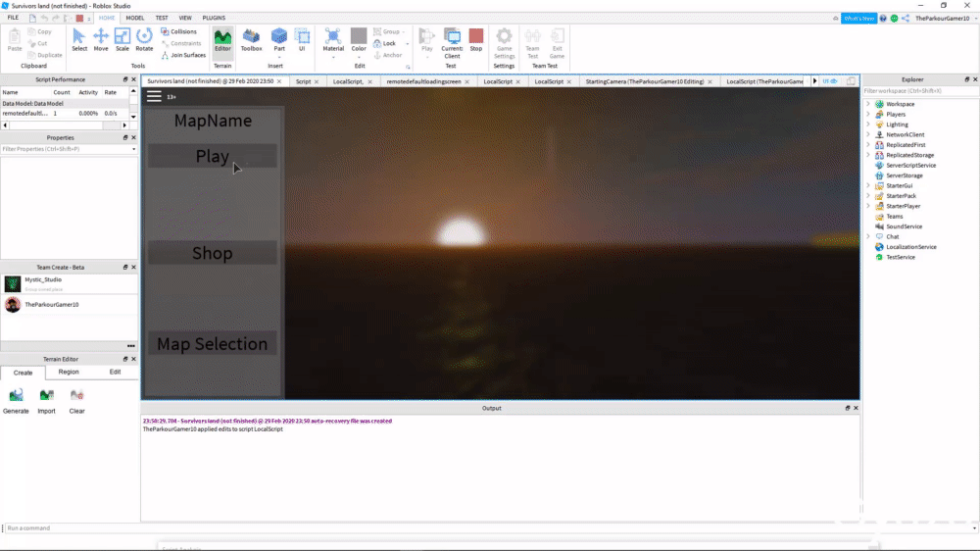This screenshot has width=980, height=551.
Task: Generate terrain in Terrain Editor
Action: [16, 401]
